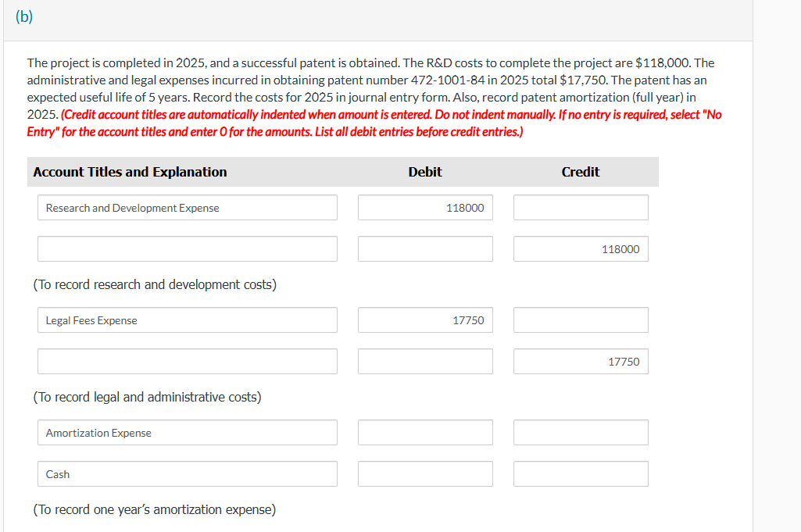Select the credit field containing 118000
Viewport: 801px width, 532px height.
coord(580,248)
